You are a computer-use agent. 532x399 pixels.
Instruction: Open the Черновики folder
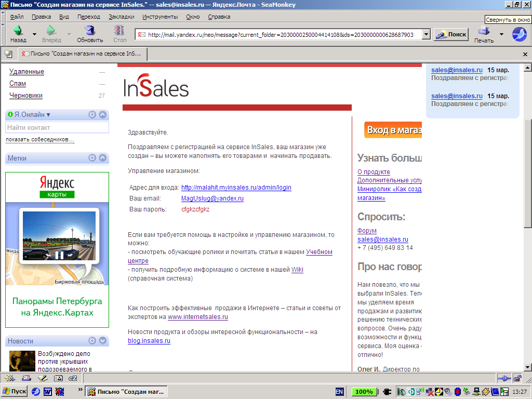point(26,96)
